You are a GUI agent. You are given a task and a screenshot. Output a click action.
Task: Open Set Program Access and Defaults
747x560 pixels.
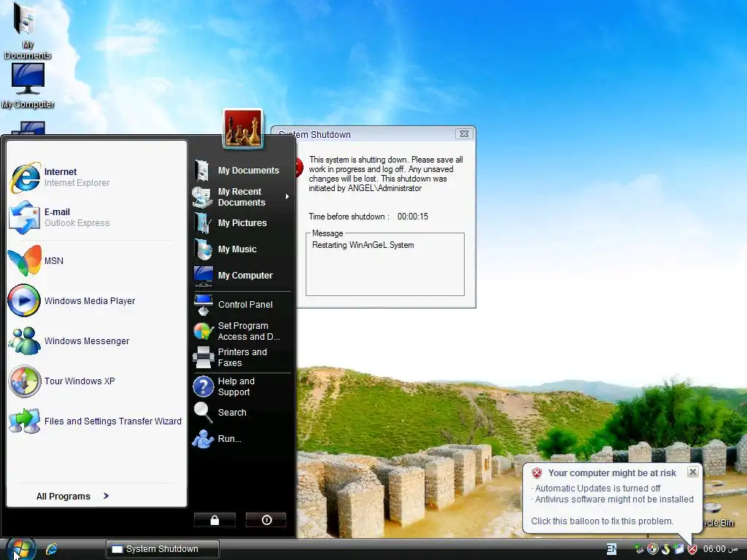242,331
